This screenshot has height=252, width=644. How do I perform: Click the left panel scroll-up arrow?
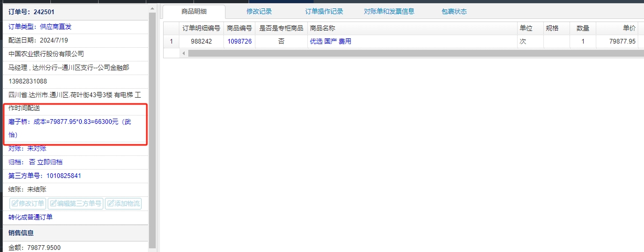[x=153, y=8]
